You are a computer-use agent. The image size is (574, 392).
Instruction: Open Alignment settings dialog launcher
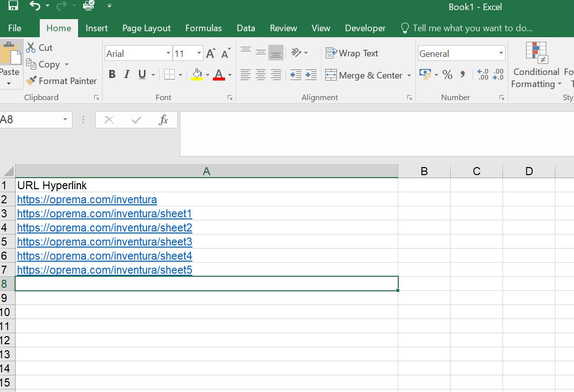pyautogui.click(x=410, y=97)
